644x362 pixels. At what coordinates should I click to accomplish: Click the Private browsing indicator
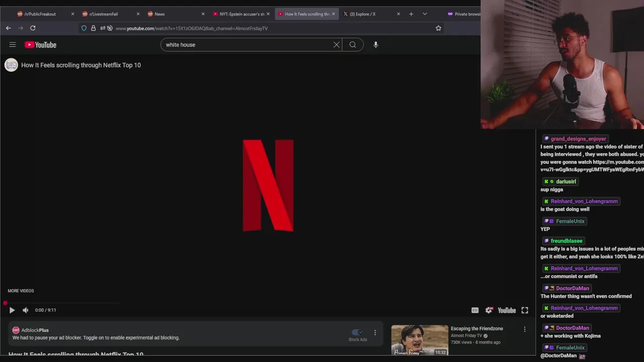(463, 14)
